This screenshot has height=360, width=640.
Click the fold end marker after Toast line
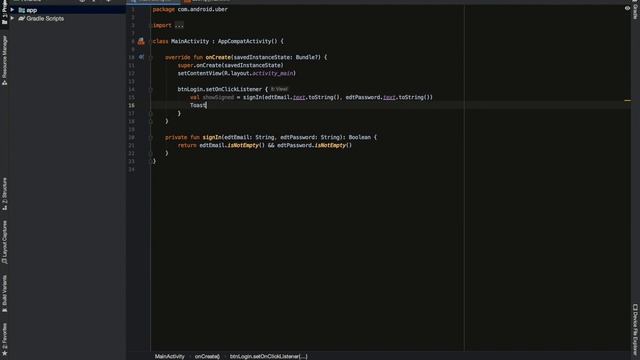coord(151,113)
